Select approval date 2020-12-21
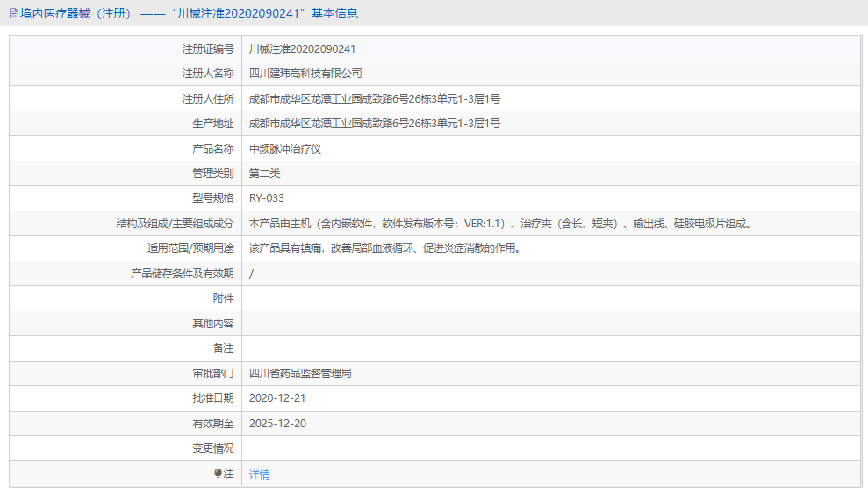The width and height of the screenshot is (868, 494). pos(277,398)
